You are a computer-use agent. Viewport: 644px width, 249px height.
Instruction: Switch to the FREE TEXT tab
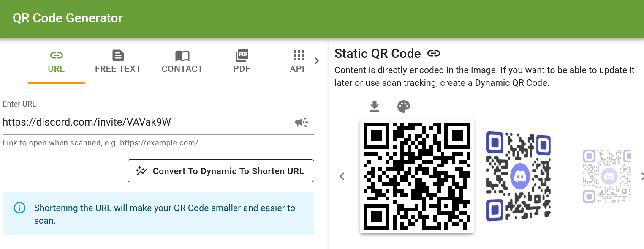pos(118,62)
